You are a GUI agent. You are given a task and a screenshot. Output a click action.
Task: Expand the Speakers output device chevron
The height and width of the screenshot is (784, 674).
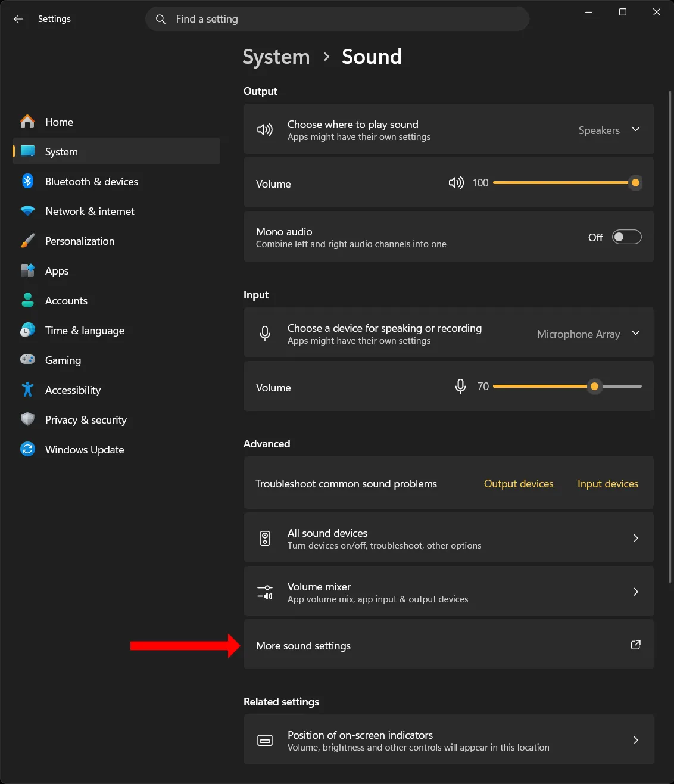pos(636,129)
